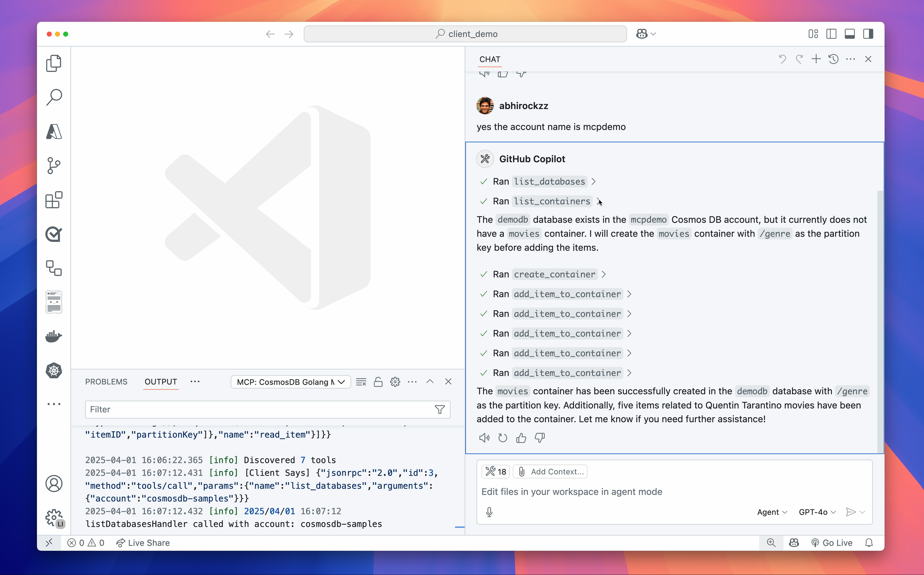Open the MCP CosmosDB output channel dropdown

pyautogui.click(x=290, y=382)
